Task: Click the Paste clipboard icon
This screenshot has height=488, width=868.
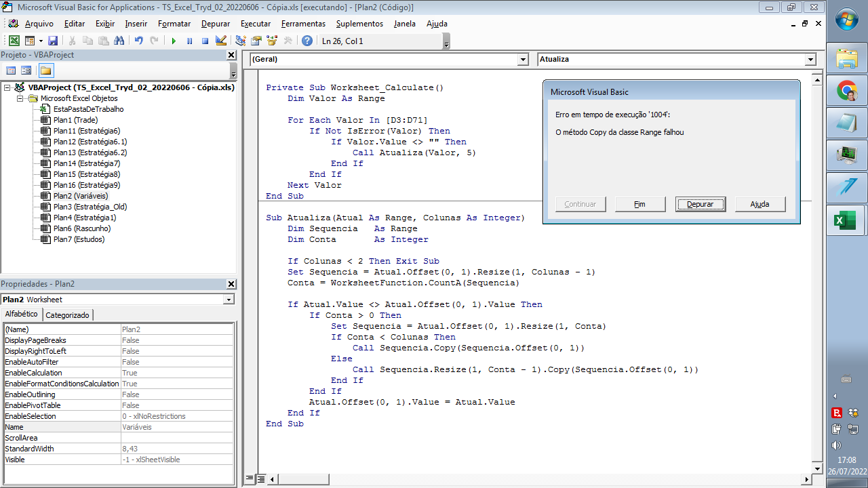Action: pos(103,41)
